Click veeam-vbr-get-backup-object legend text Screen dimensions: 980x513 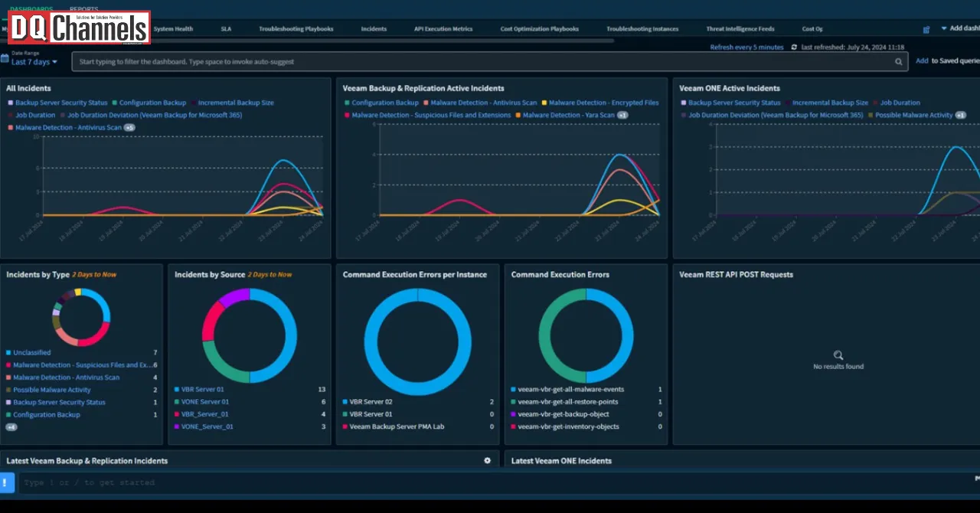coord(563,414)
